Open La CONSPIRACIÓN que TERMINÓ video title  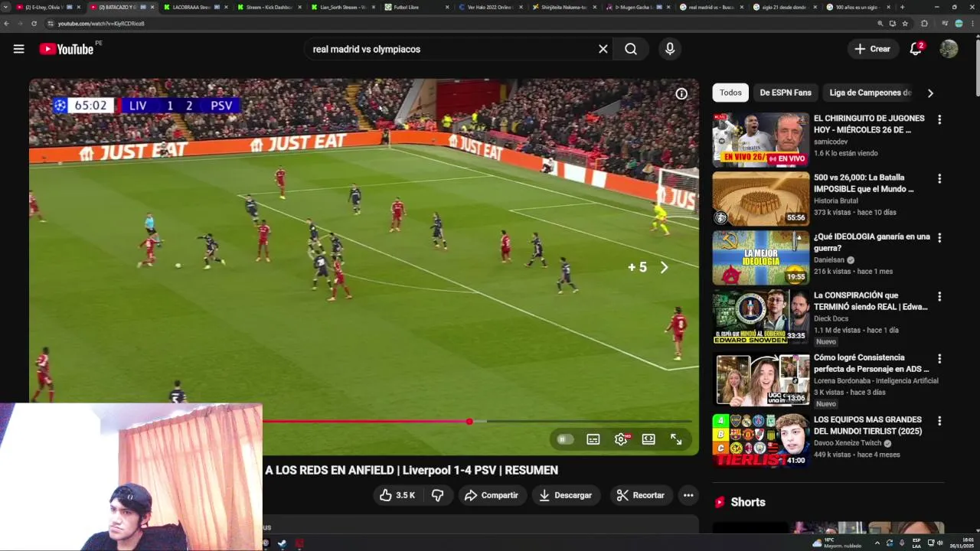pos(871,301)
